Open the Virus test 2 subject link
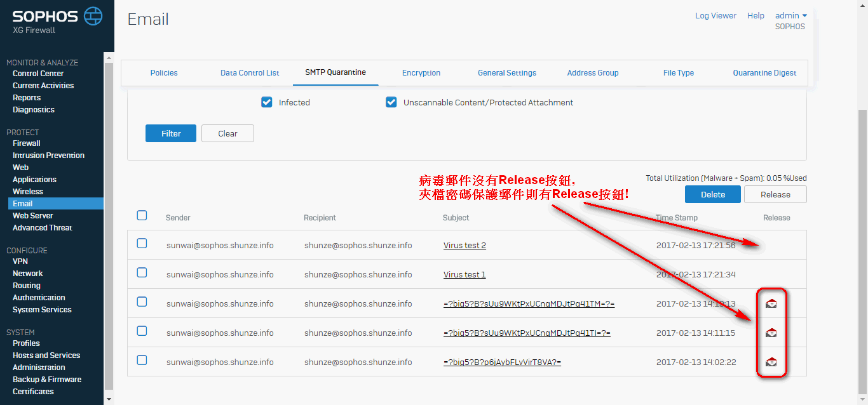This screenshot has width=868, height=405. [465, 246]
